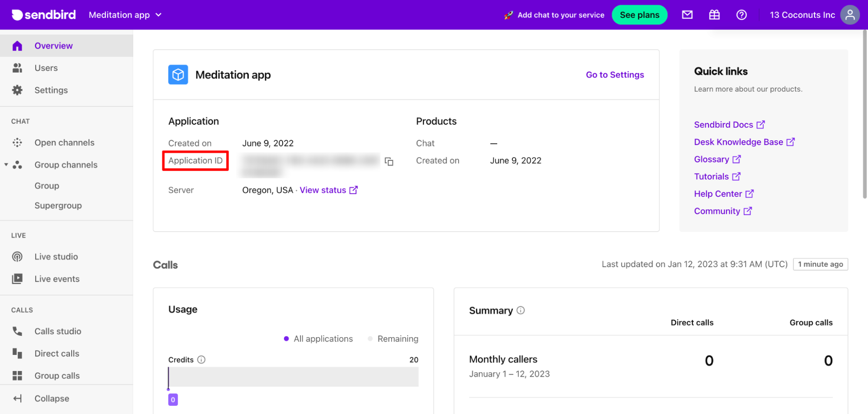Open the Meditation app switcher dropdown
Viewport: 868px width, 414px height.
click(x=125, y=15)
